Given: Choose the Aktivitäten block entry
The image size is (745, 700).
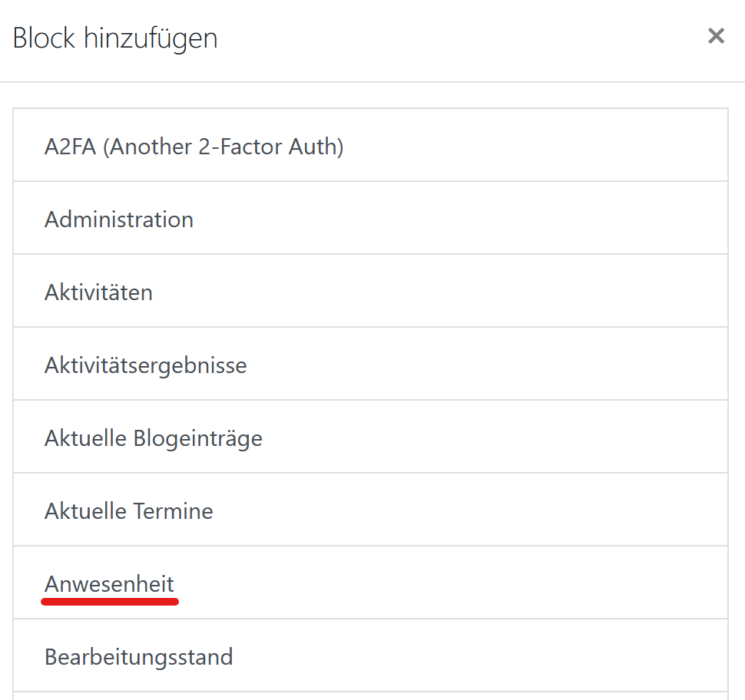Looking at the screenshot, I should coord(371,291).
